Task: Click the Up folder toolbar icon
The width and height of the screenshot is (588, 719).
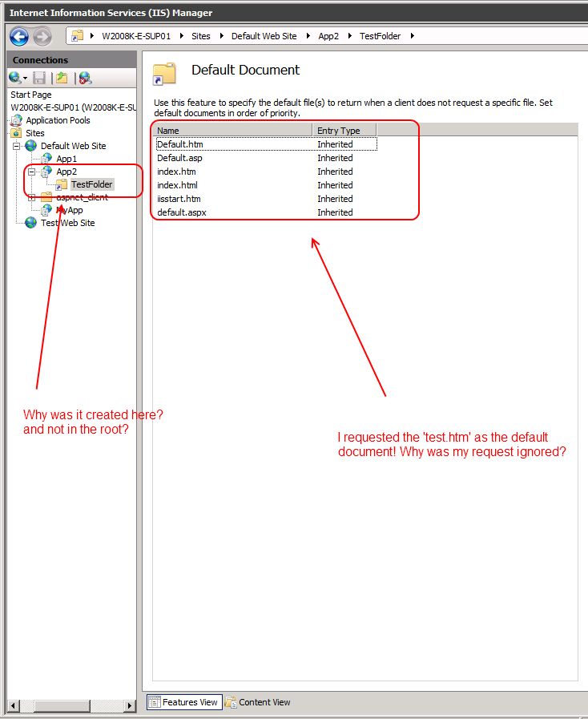Action: [62, 78]
